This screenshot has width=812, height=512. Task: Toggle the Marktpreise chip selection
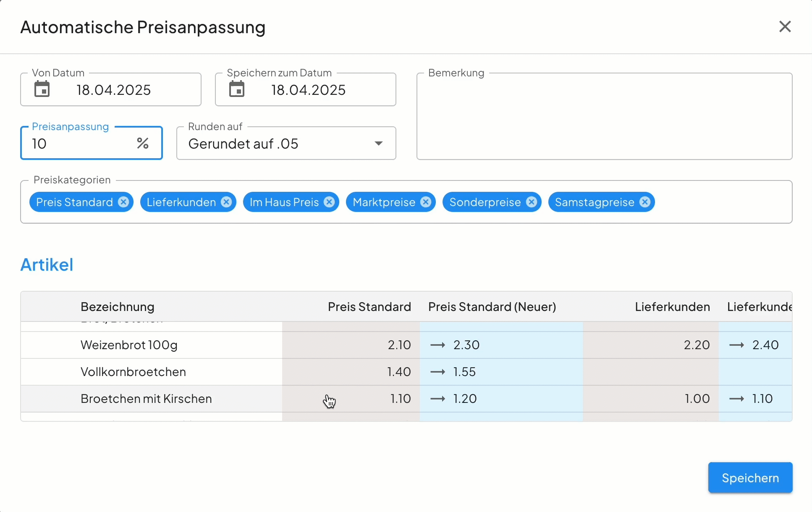(x=382, y=202)
